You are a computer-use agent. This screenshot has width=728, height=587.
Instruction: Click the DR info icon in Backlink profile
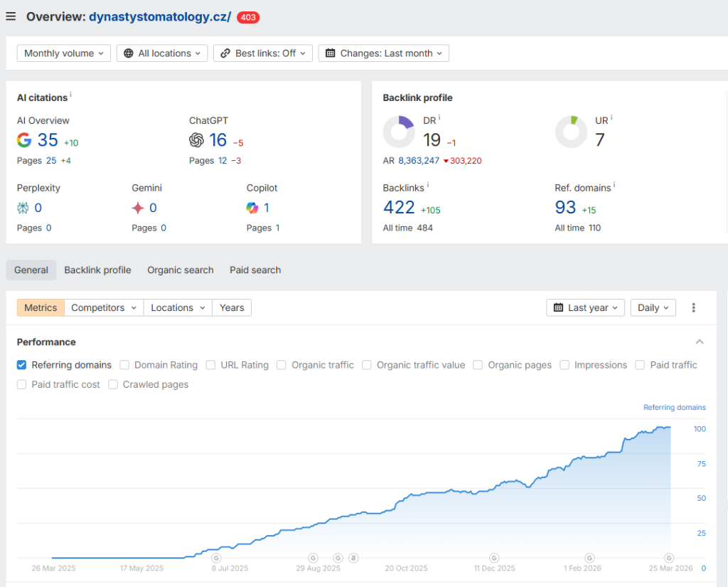pyautogui.click(x=441, y=117)
